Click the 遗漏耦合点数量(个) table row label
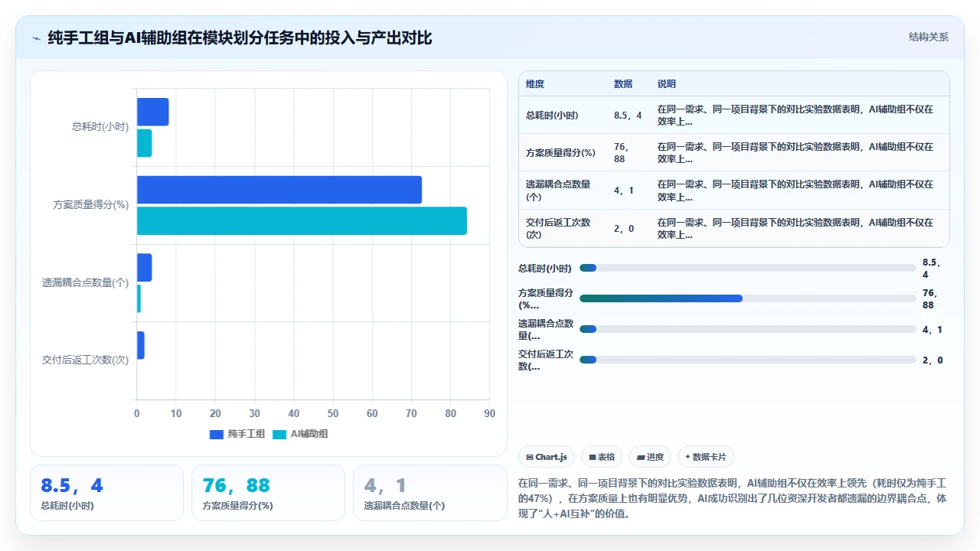Viewport: 980px width, 551px height. pyautogui.click(x=558, y=191)
